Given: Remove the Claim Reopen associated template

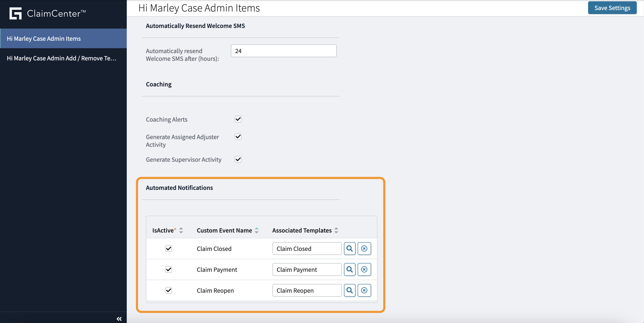Looking at the screenshot, I should point(364,290).
